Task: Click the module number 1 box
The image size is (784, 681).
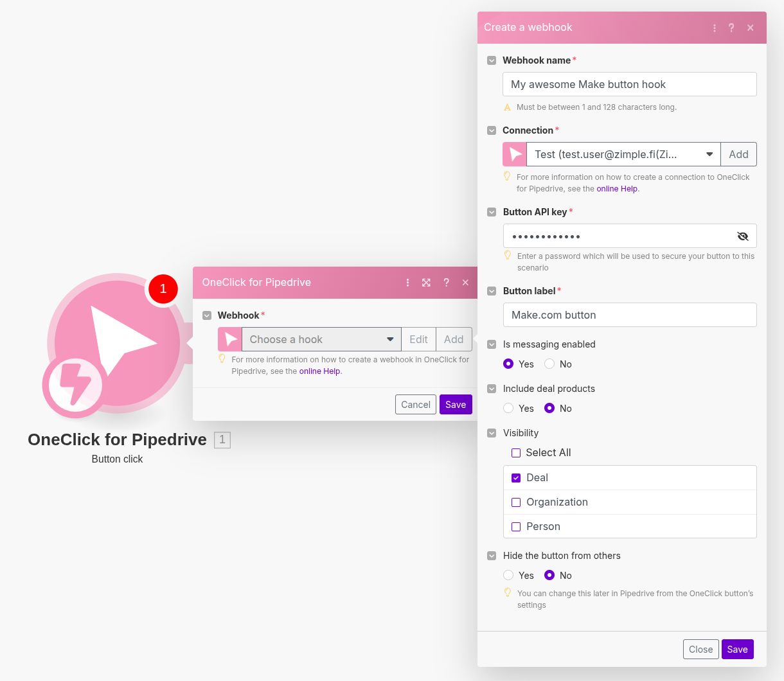Action: click(222, 440)
